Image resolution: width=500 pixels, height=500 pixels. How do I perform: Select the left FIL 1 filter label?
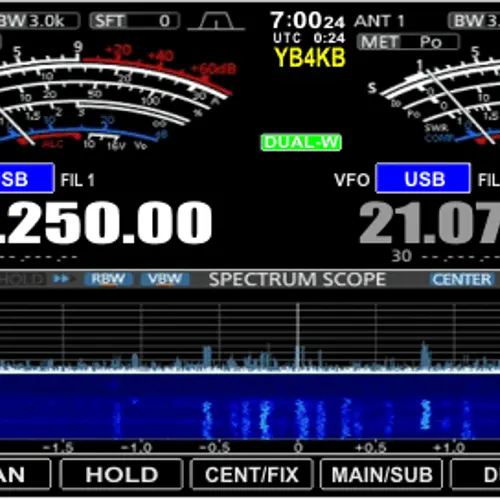pyautogui.click(x=78, y=180)
